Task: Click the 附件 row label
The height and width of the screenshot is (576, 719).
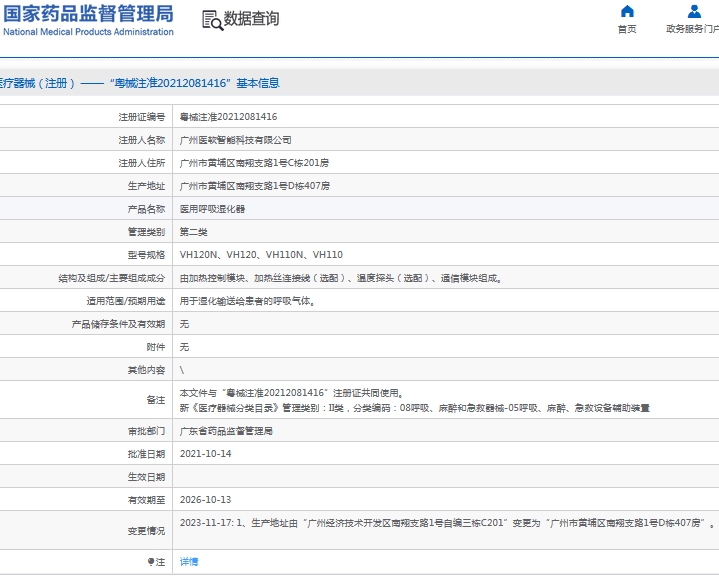Action: [156, 347]
